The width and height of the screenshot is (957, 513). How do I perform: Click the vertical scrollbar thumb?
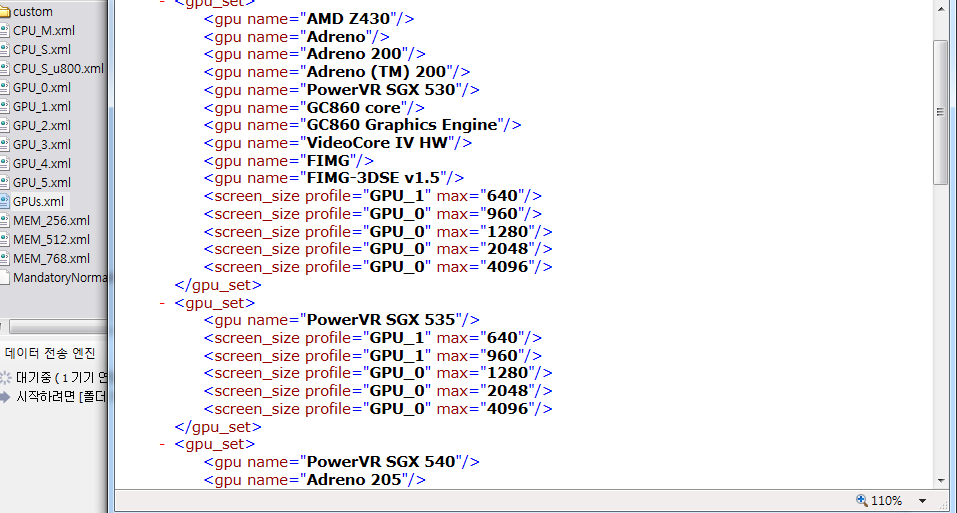coord(941,112)
